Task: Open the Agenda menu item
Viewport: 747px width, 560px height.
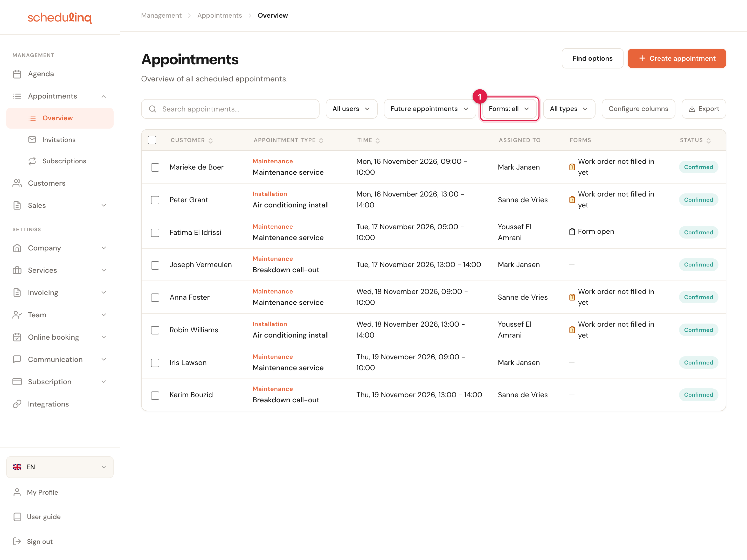Action: click(x=60, y=74)
